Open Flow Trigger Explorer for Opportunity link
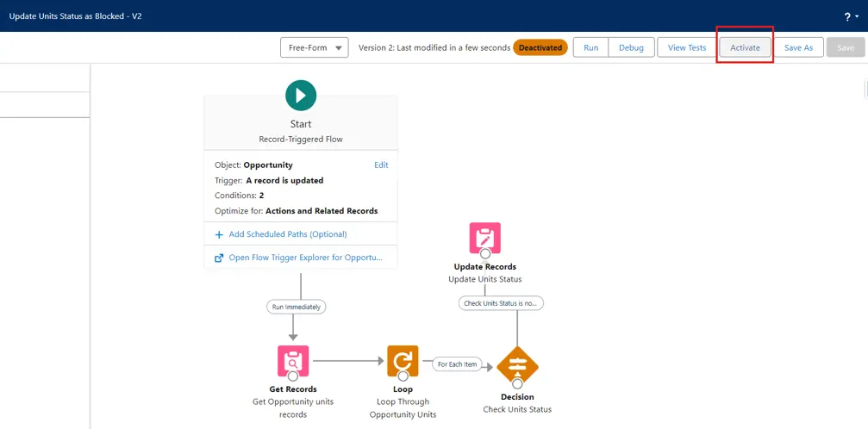The width and height of the screenshot is (868, 429). (x=305, y=258)
